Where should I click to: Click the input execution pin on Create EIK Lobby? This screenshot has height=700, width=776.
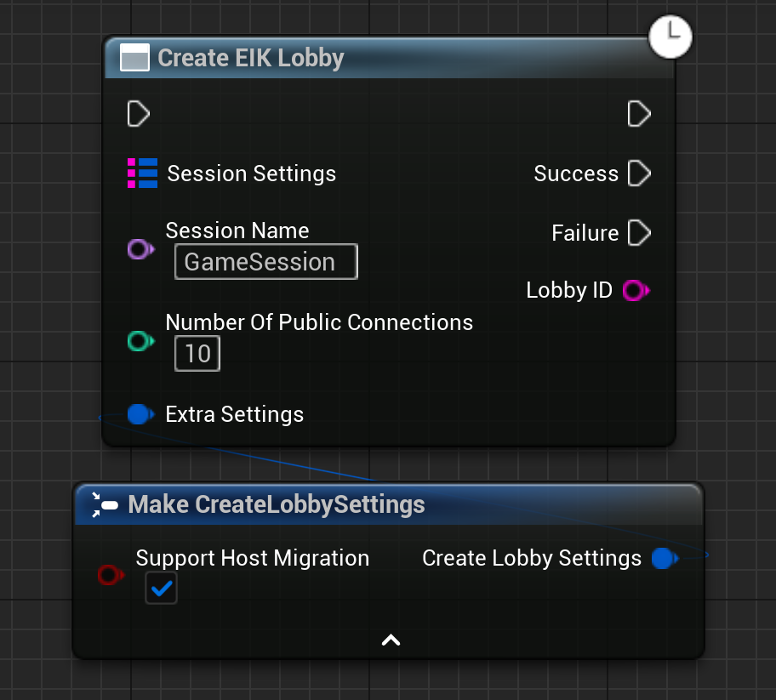138,114
